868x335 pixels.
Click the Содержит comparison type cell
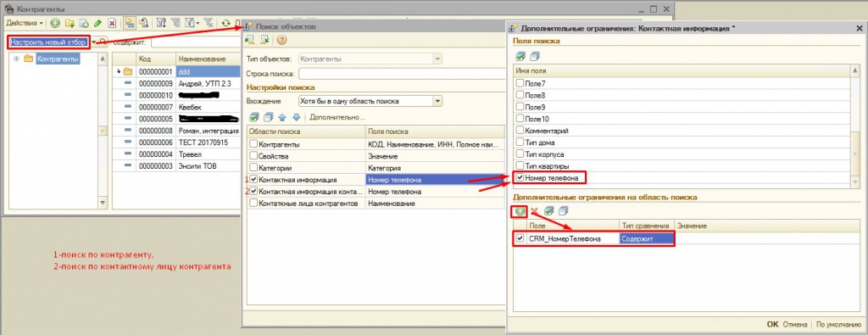pos(646,238)
